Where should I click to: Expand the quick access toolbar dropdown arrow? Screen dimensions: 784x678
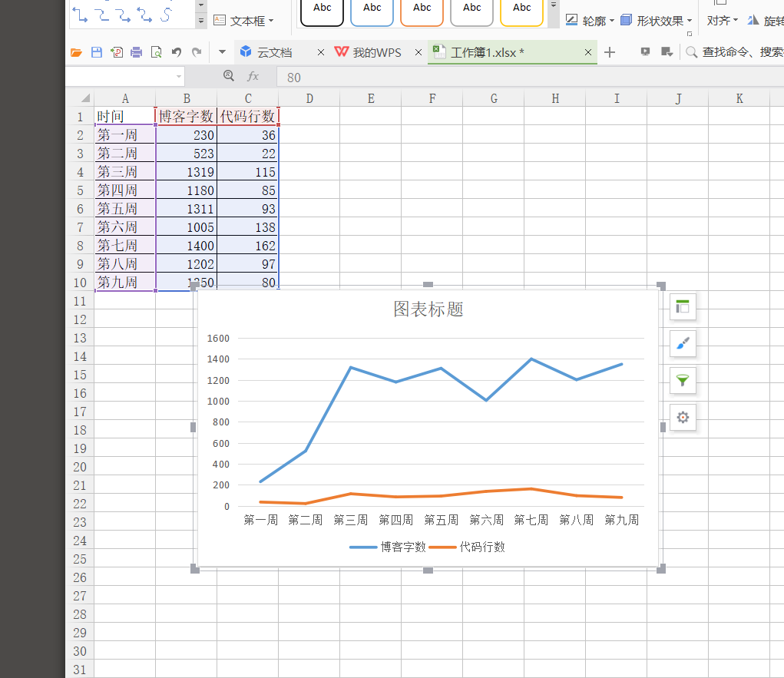[223, 52]
